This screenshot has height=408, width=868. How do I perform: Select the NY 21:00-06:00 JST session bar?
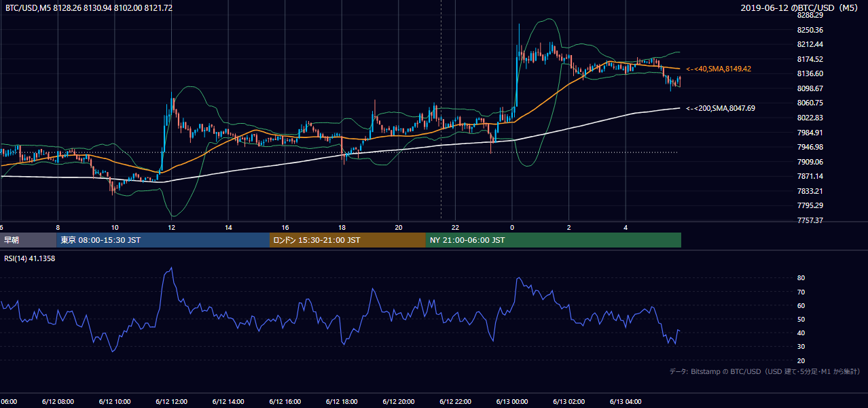pyautogui.click(x=554, y=240)
